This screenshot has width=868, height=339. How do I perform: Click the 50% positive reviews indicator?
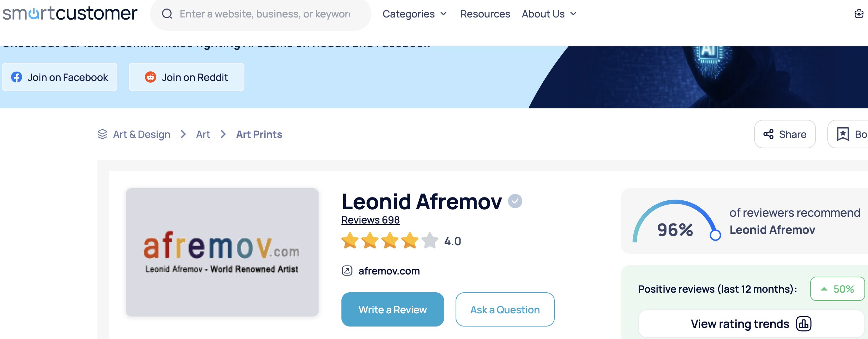tap(837, 289)
